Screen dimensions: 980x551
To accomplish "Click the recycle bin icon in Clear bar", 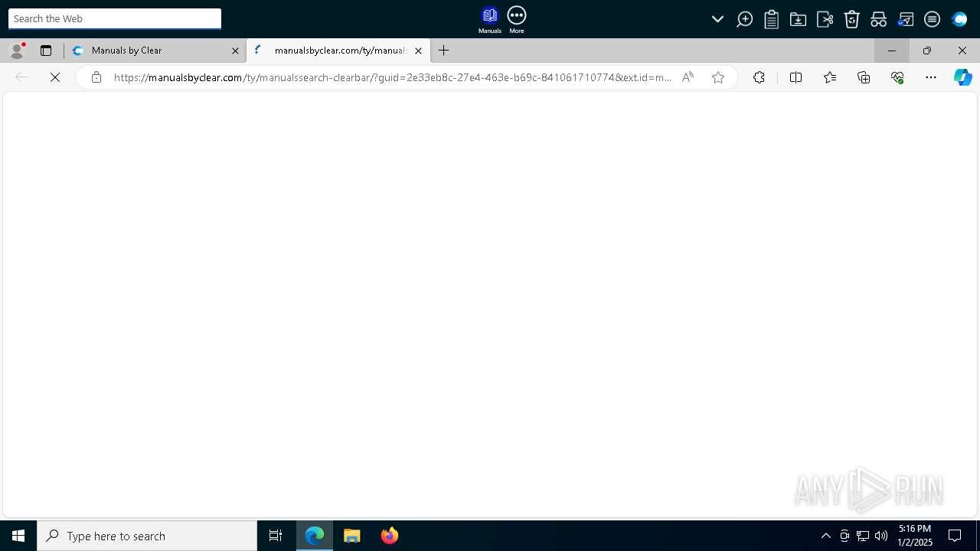I will point(851,19).
